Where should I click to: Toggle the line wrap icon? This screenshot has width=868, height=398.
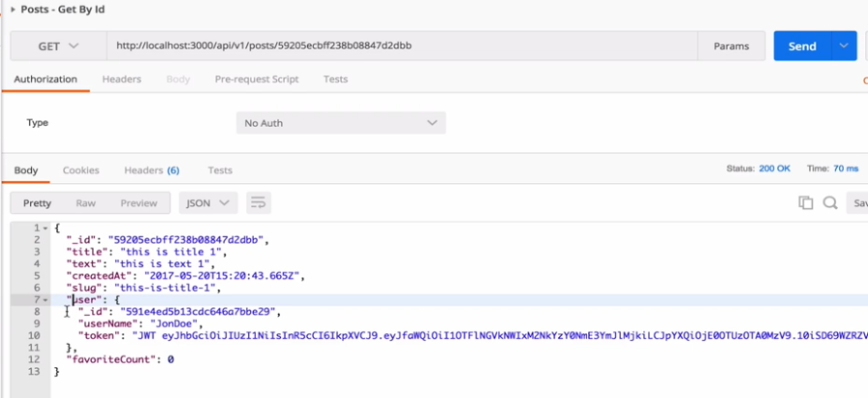[258, 202]
